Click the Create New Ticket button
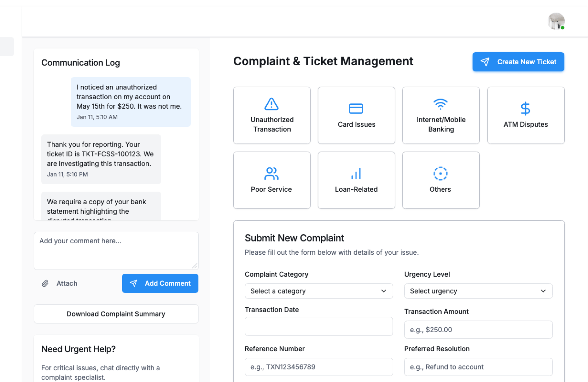 pos(518,62)
